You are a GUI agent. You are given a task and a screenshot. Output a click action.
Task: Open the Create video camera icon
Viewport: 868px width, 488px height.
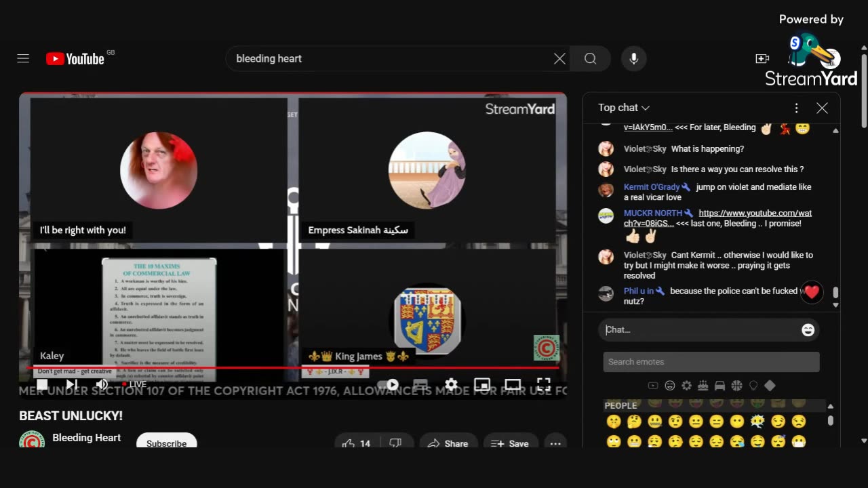coord(762,59)
